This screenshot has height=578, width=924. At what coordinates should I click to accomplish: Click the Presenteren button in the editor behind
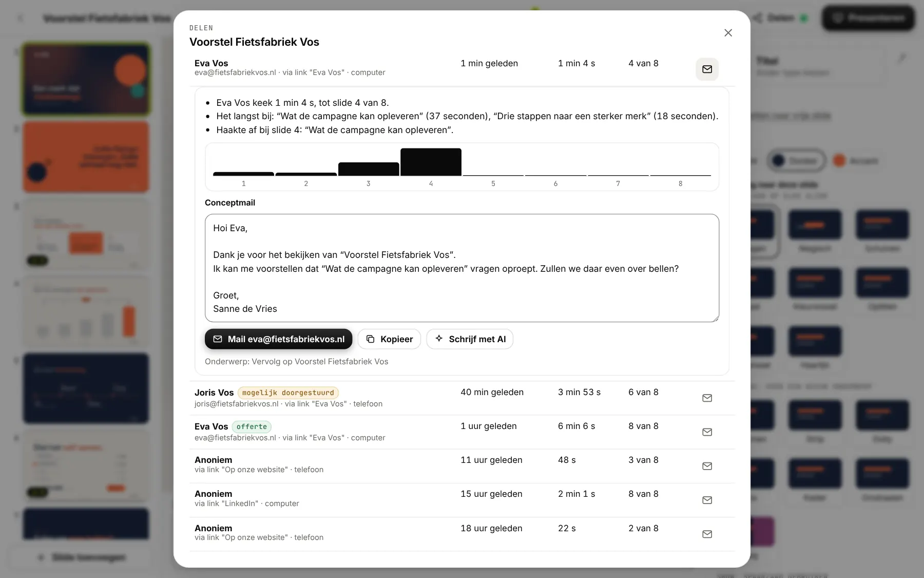click(x=869, y=18)
